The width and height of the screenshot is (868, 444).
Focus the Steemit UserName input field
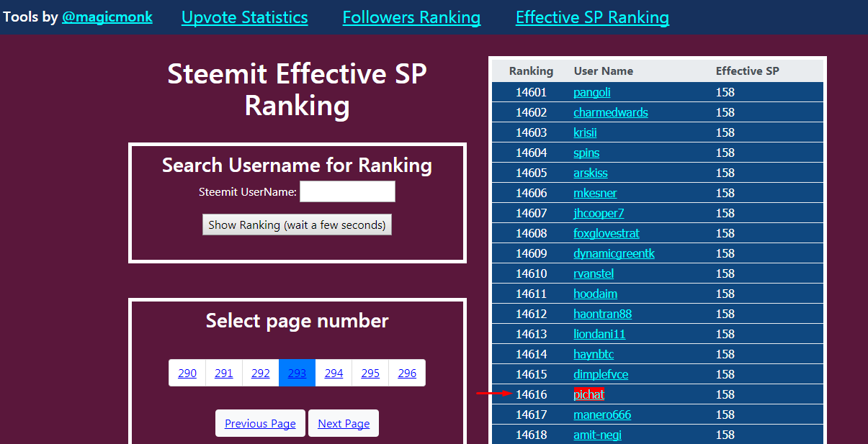[347, 191]
